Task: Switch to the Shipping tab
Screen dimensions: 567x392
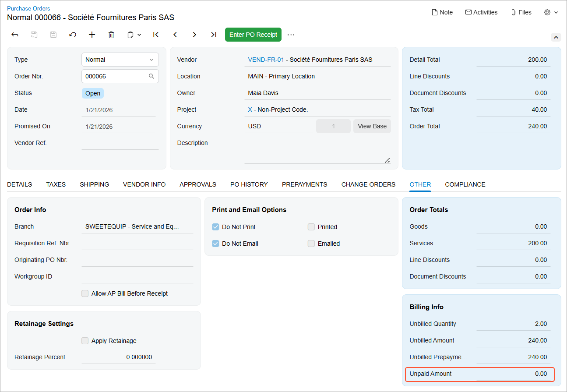Action: click(x=95, y=184)
